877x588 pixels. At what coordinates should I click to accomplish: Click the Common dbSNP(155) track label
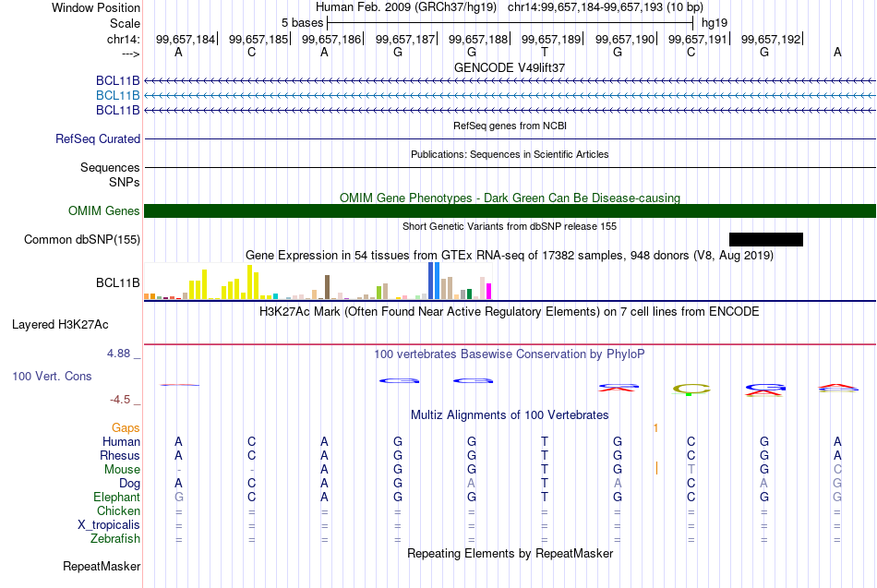click(81, 239)
